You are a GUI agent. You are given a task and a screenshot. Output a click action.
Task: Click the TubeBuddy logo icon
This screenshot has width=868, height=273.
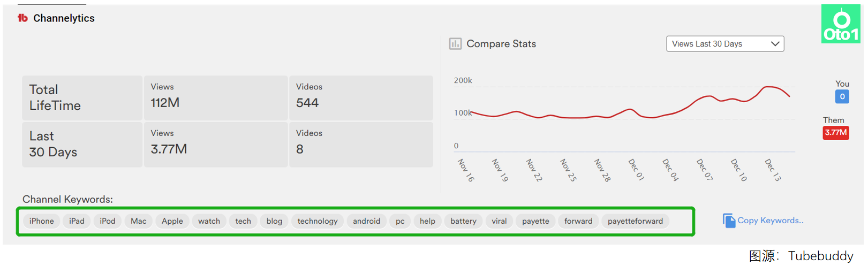coord(22,18)
